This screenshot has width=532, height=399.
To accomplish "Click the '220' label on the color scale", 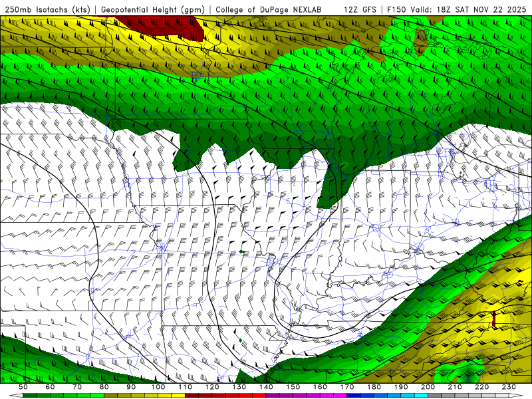I will [482, 387].
